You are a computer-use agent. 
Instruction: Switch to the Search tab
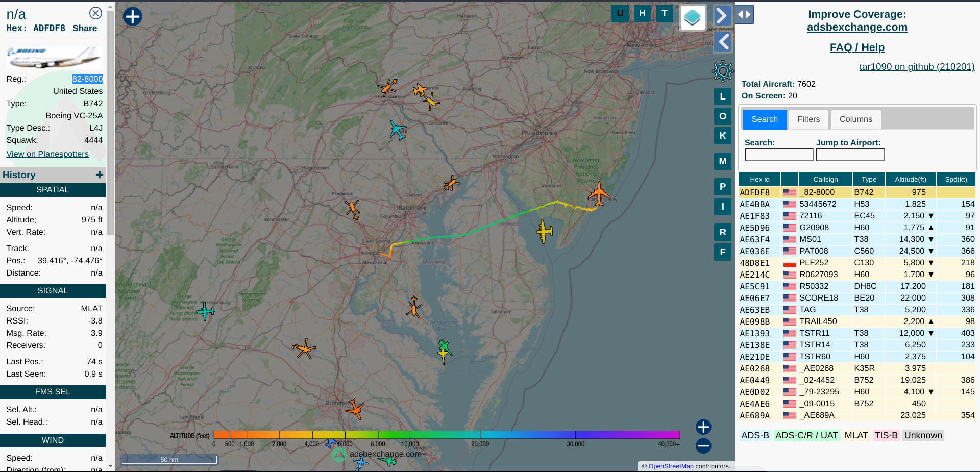click(x=765, y=119)
